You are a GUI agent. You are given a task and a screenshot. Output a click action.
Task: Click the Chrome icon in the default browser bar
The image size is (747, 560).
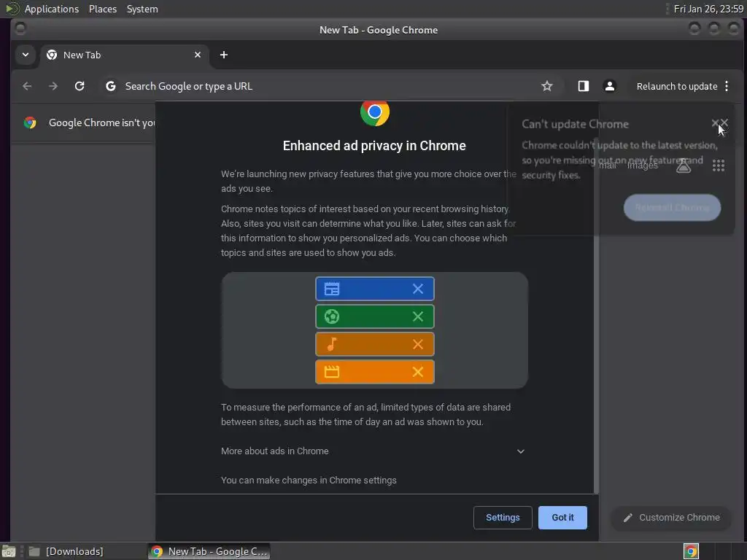(x=30, y=122)
